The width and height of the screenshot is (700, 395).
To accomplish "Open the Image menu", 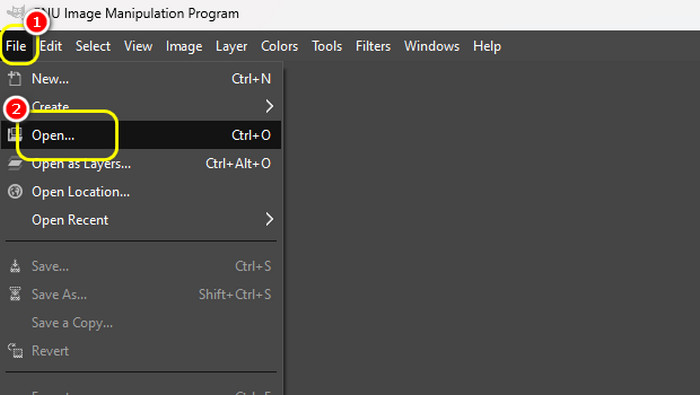I will pos(184,46).
